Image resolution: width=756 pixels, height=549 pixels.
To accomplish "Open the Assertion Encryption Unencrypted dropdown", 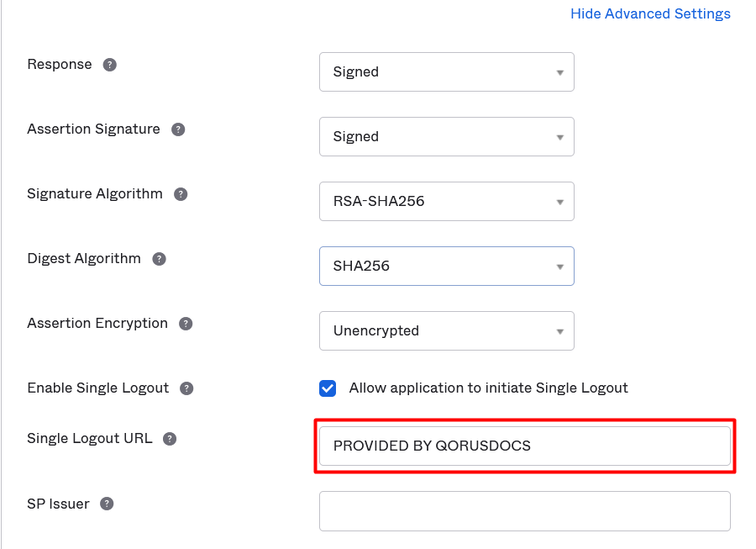I will pos(446,331).
